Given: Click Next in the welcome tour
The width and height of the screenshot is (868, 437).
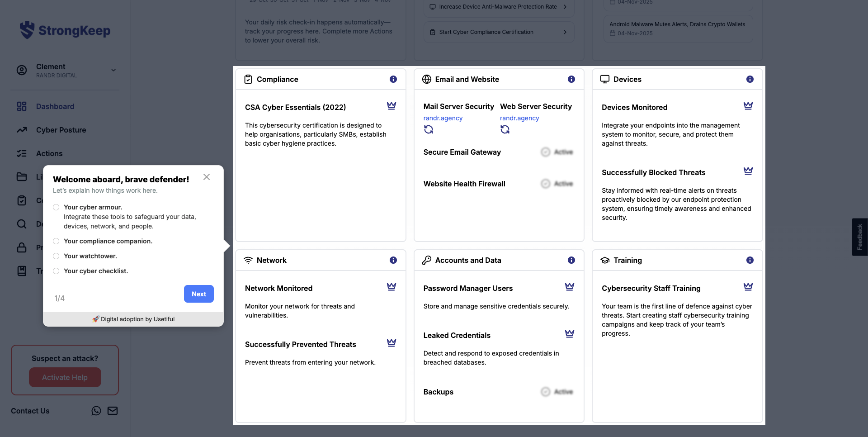Looking at the screenshot, I should [199, 294].
